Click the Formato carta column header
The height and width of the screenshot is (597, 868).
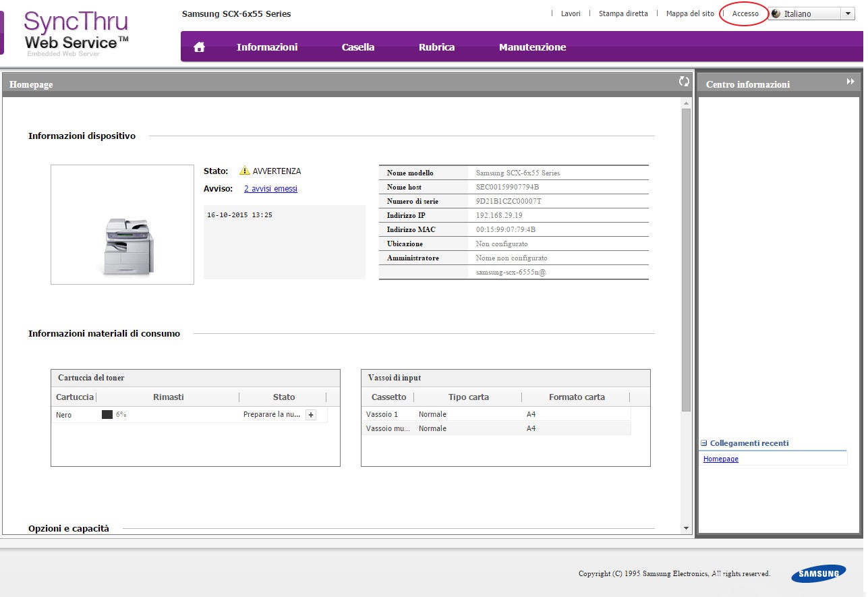tap(577, 397)
